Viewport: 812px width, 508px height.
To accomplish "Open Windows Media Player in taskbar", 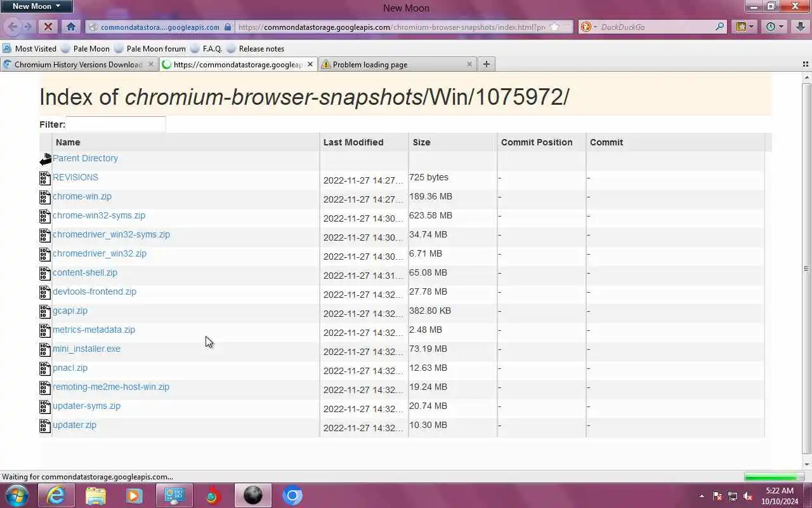I will pyautogui.click(x=134, y=495).
